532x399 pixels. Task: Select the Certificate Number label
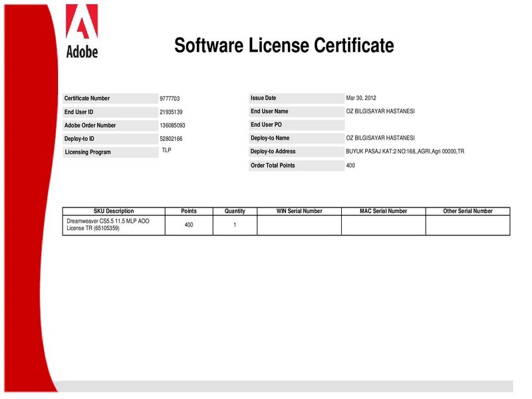[87, 98]
